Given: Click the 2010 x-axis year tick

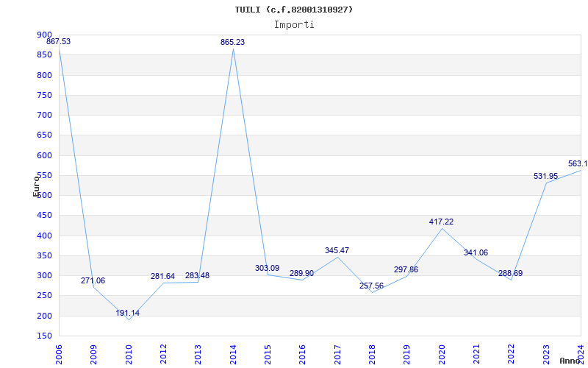Looking at the screenshot, I should point(129,354).
